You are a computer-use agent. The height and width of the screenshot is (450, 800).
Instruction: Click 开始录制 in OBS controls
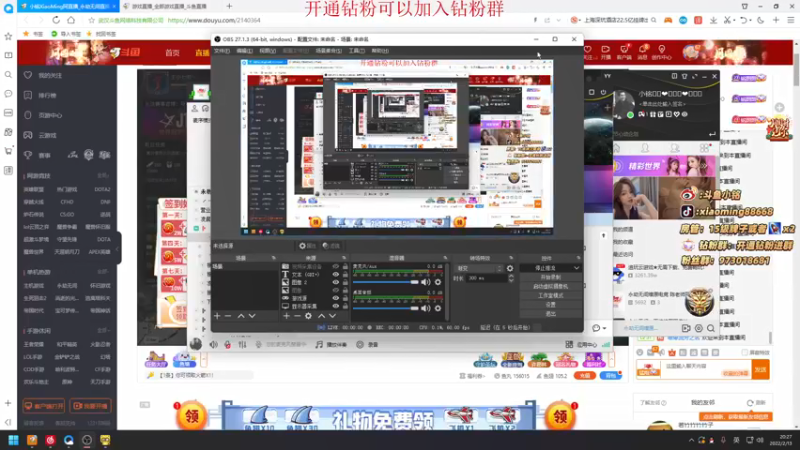[551, 277]
